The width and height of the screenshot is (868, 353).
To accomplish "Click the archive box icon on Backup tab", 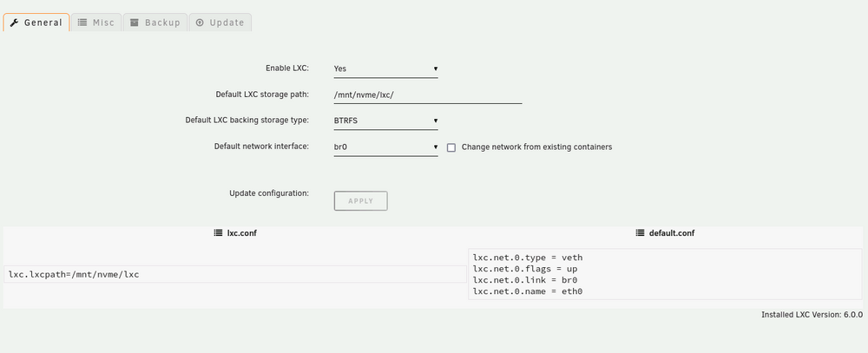I will coord(135,23).
